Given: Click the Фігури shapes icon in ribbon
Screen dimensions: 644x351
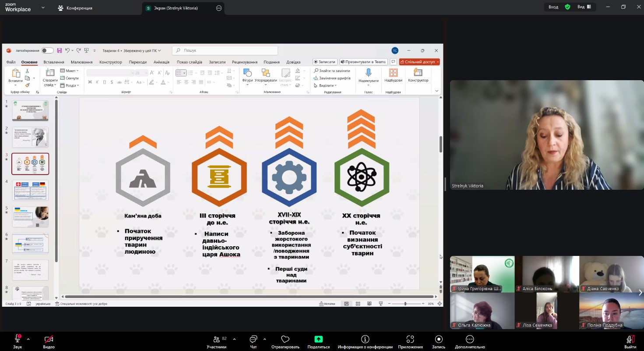Looking at the screenshot, I should (247, 73).
